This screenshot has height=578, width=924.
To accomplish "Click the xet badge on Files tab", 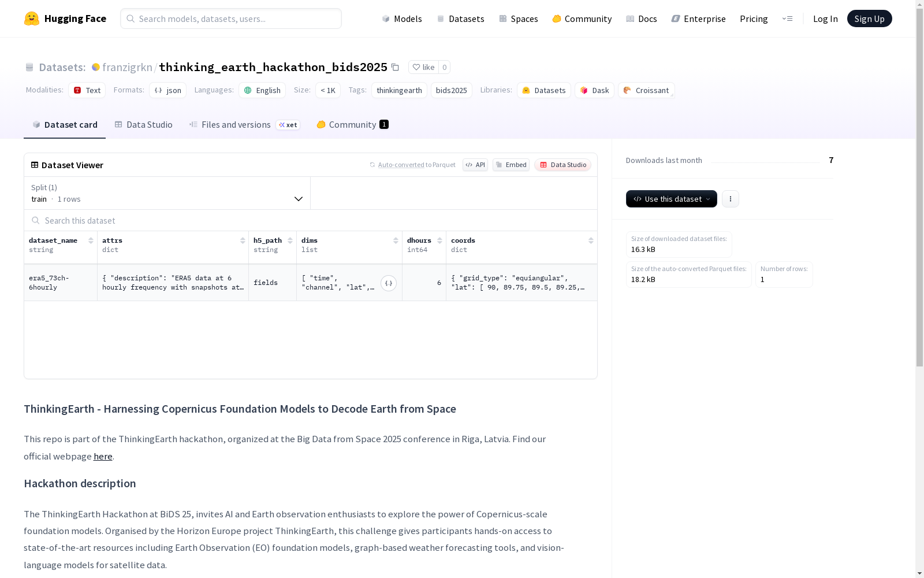I will pyautogui.click(x=288, y=125).
